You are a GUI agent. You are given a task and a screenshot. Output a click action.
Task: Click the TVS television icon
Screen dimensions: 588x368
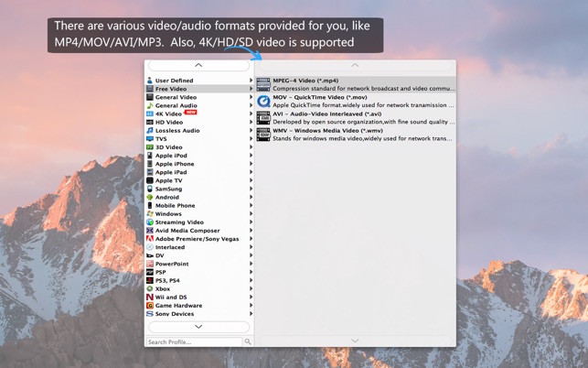click(x=150, y=138)
